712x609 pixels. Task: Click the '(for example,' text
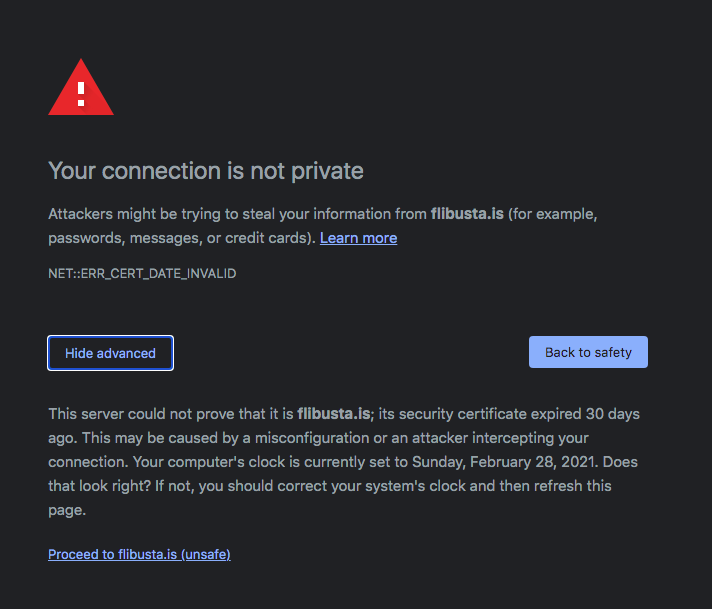553,214
